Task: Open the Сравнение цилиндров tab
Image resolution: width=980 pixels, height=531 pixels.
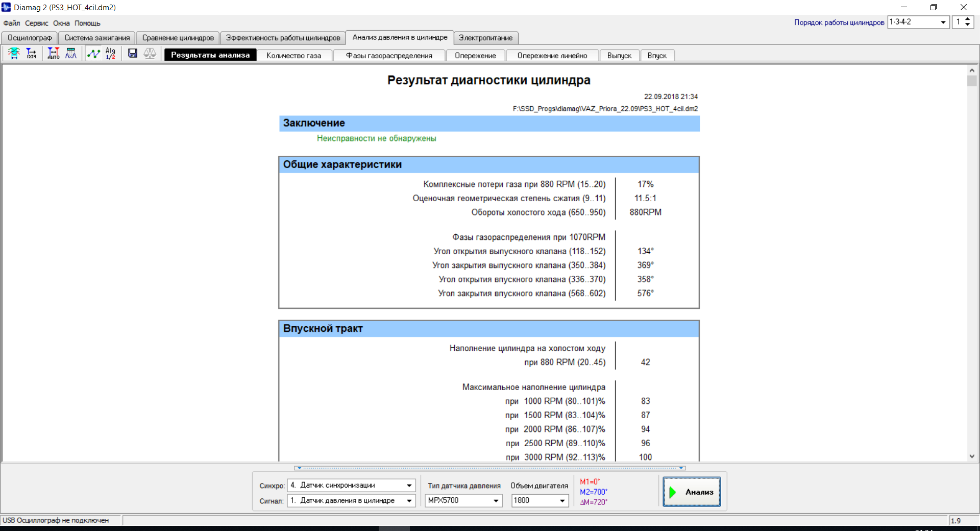Action: (x=178, y=38)
